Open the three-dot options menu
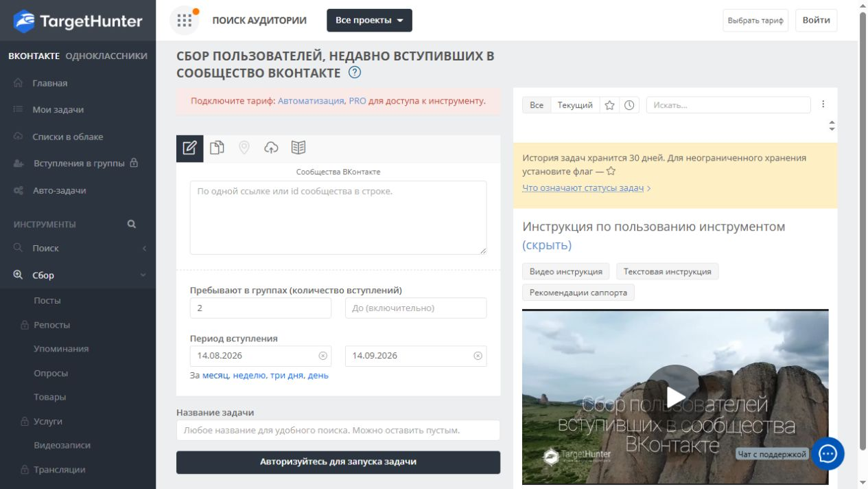Viewport: 868px width, 489px height. (x=823, y=104)
